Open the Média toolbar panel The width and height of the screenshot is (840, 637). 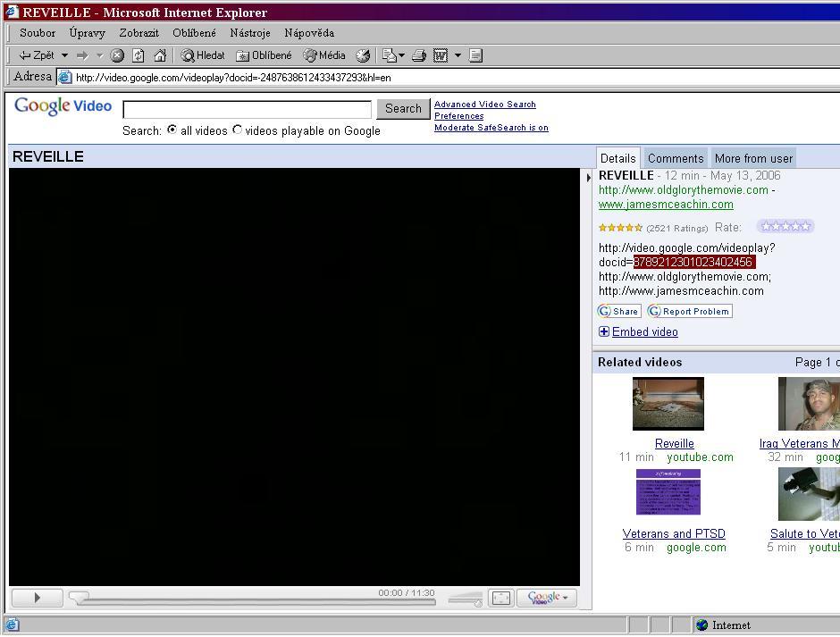point(324,55)
